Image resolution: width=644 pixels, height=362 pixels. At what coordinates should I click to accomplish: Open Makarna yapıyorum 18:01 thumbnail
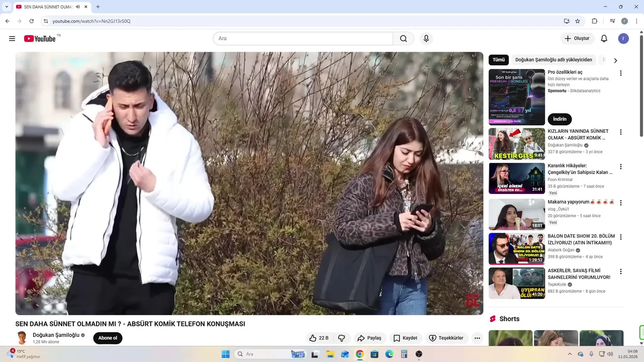pos(517,215)
